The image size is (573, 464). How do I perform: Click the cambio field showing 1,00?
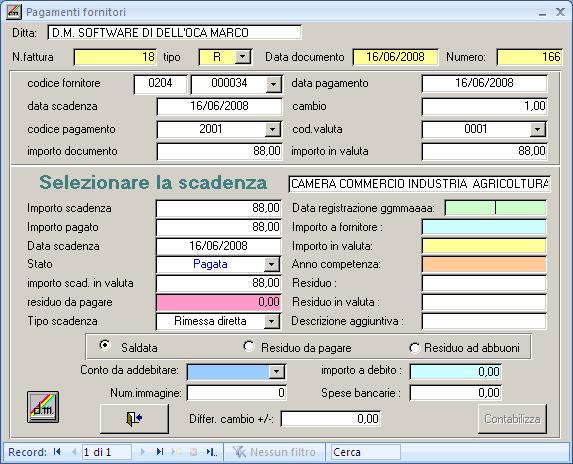click(x=484, y=106)
